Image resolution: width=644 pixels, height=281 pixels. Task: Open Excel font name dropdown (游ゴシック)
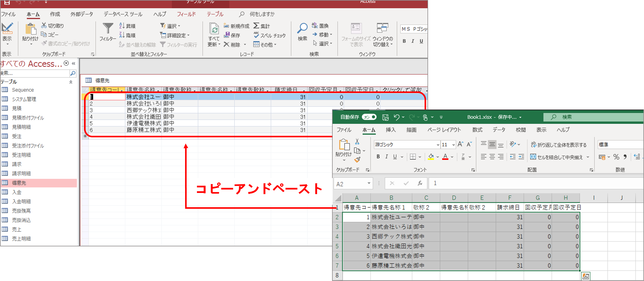point(438,145)
